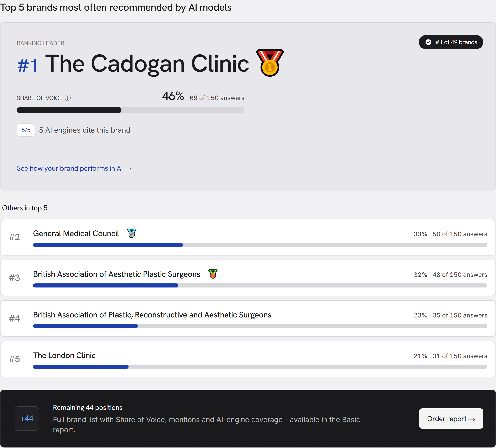Screen dimensions: 496x448
Task: Click the +44 remaining positions badge
Action: point(27,418)
